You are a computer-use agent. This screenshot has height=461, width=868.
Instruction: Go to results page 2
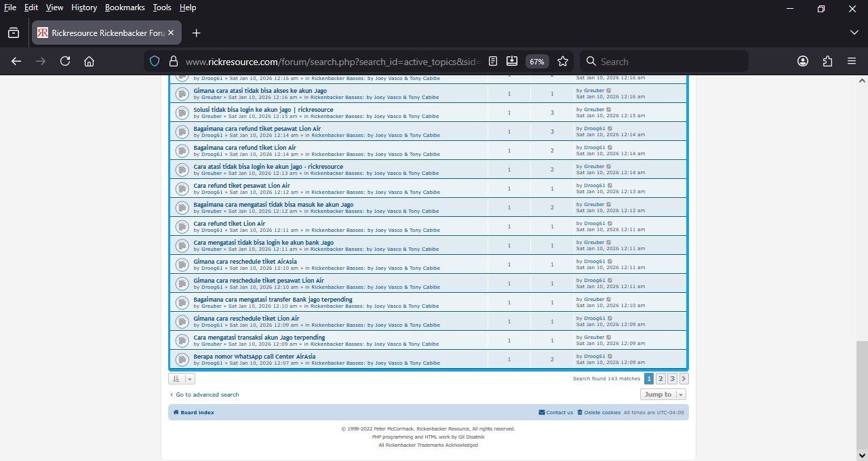point(660,379)
